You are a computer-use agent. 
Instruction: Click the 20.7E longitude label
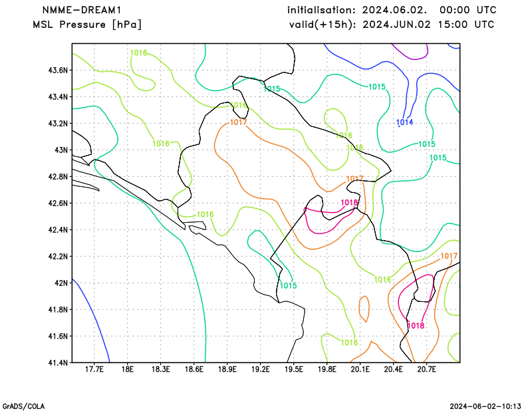pos(426,369)
